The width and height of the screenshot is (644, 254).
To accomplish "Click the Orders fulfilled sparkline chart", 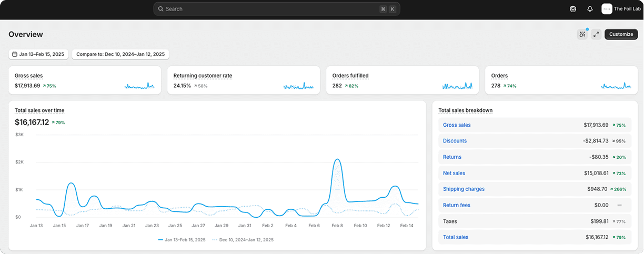I will point(457,86).
